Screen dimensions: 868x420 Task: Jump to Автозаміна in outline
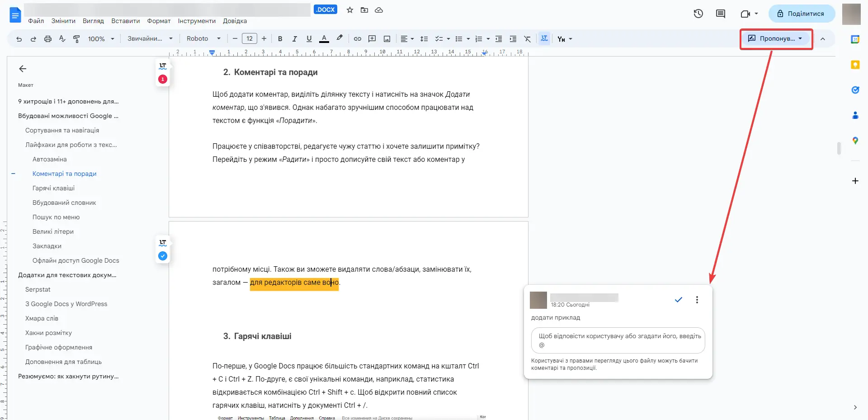(49, 159)
